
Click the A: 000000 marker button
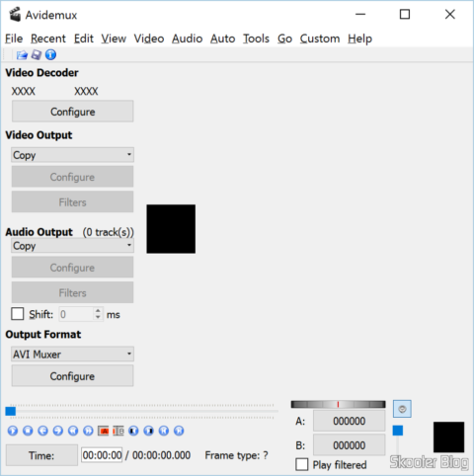click(349, 421)
